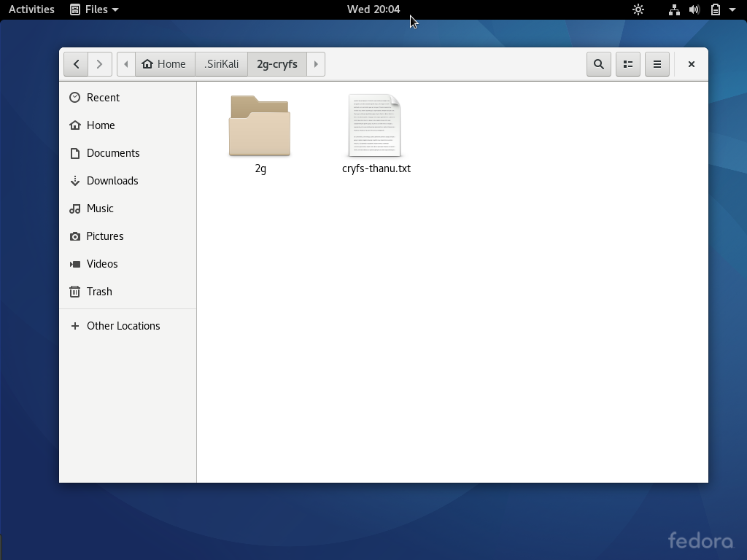Click the 2g folder name label
The width and height of the screenshot is (747, 560).
point(260,168)
